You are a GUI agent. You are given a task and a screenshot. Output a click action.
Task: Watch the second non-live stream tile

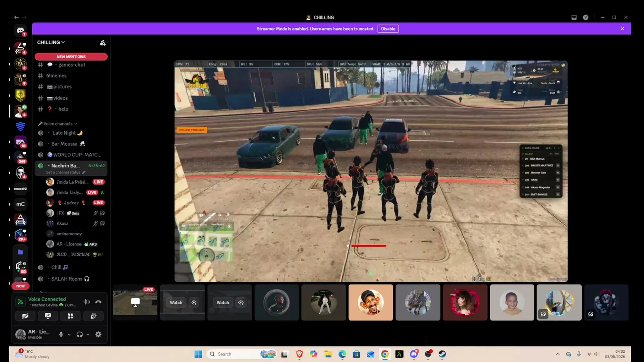223,303
